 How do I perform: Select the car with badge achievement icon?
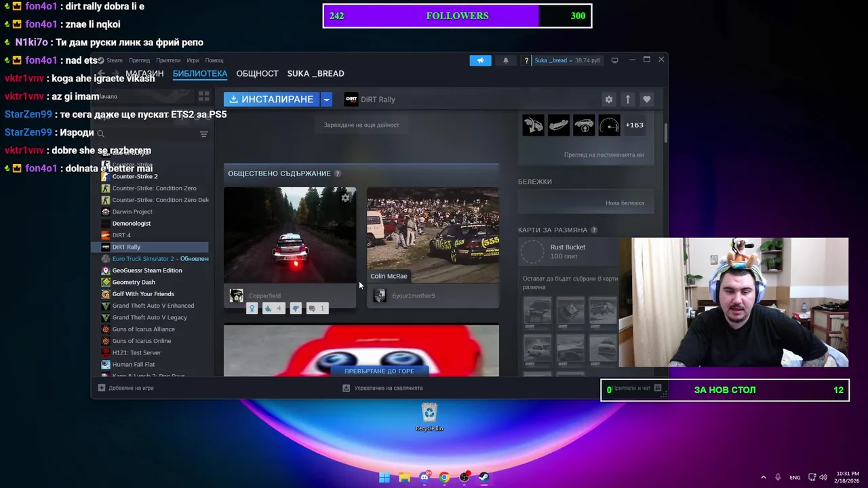(x=584, y=125)
